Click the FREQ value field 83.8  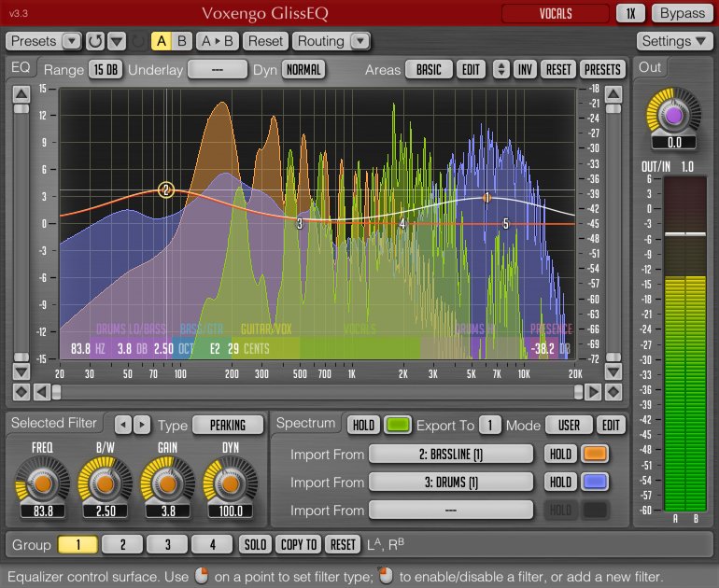pos(43,511)
